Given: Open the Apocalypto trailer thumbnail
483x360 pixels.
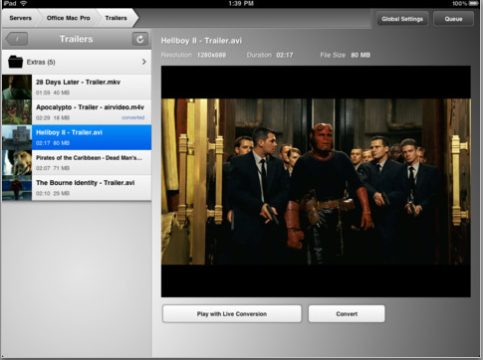Looking at the screenshot, I should (17, 112).
